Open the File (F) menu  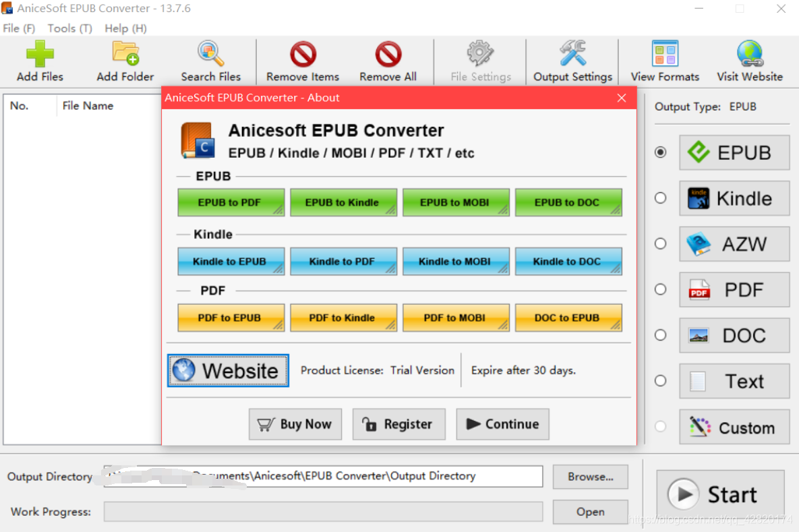(19, 28)
